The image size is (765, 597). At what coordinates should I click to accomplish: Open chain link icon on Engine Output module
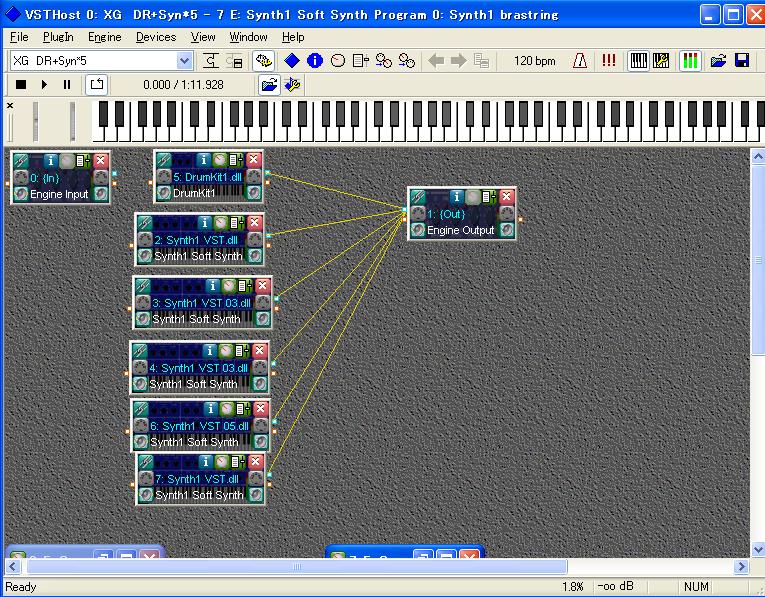click(417, 197)
